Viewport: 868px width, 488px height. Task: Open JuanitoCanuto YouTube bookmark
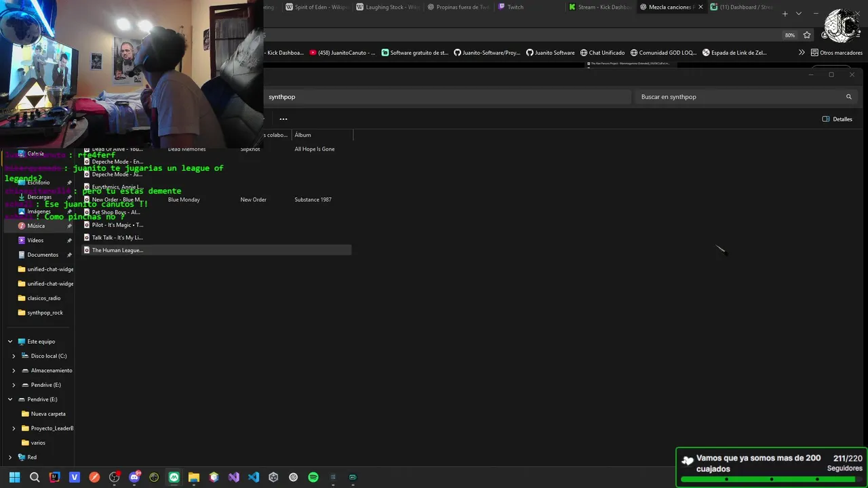(342, 53)
